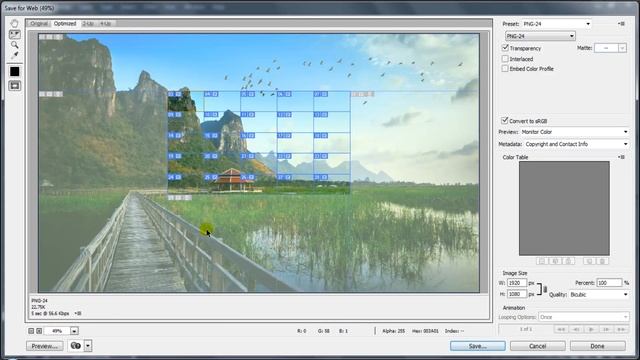This screenshot has width=640, height=360.
Task: Click first frame animation button
Action: pyautogui.click(x=562, y=329)
